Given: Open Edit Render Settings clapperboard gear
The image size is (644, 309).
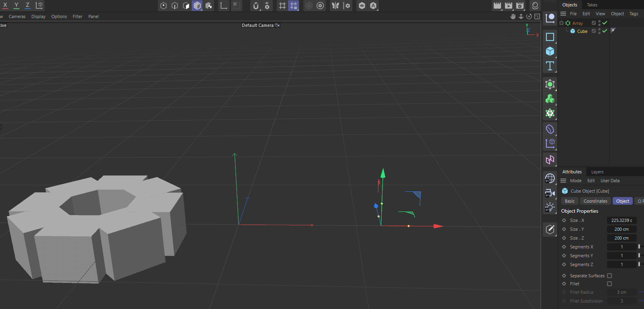Looking at the screenshot, I should (x=520, y=6).
